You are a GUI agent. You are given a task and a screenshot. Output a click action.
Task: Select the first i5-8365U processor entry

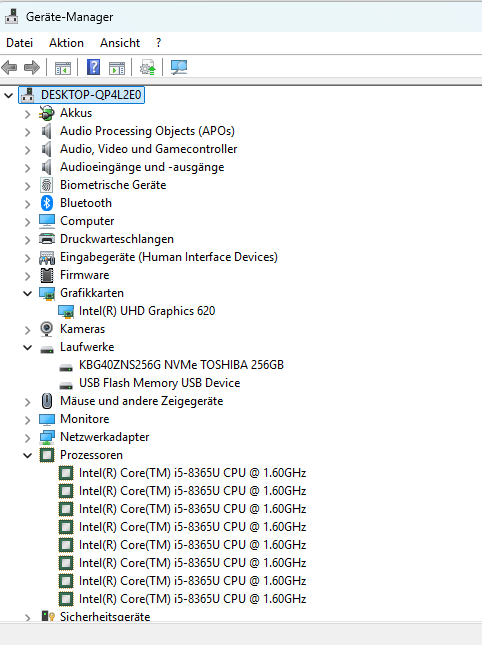click(x=192, y=473)
